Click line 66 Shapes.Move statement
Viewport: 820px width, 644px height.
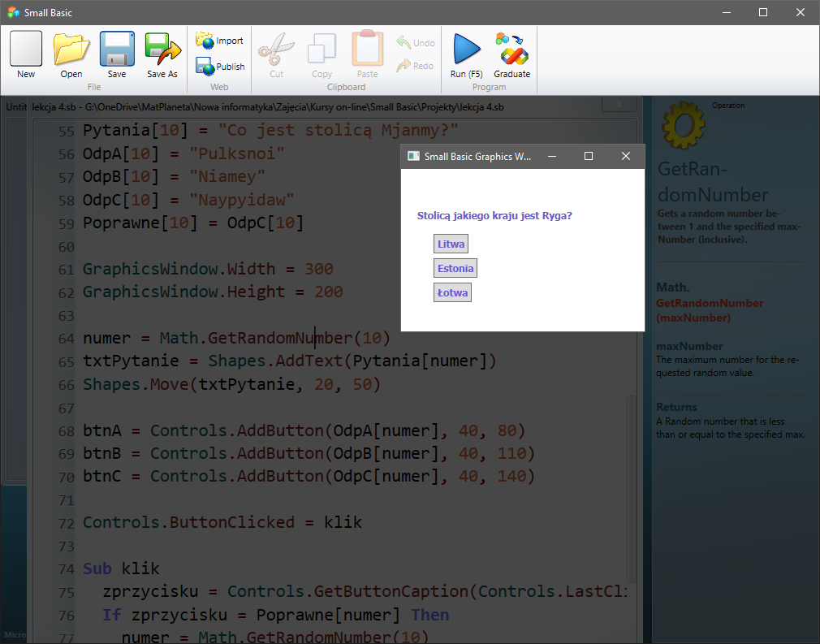[x=231, y=384]
